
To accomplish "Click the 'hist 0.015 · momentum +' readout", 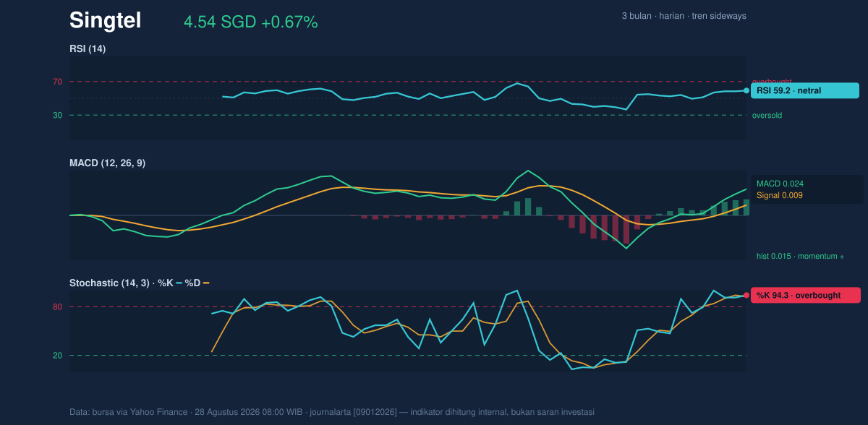I will pos(800,256).
